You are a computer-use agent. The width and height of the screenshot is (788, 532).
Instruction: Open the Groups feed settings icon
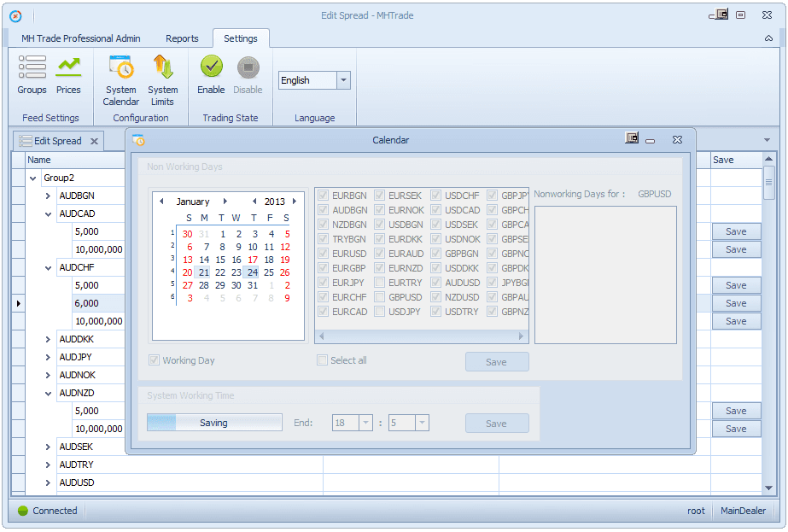(x=32, y=75)
